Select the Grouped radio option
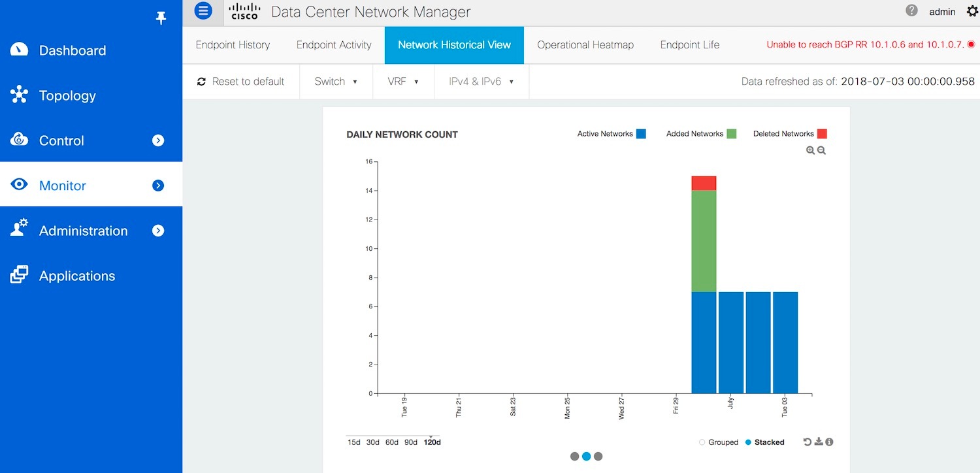The width and height of the screenshot is (980, 473). click(702, 442)
